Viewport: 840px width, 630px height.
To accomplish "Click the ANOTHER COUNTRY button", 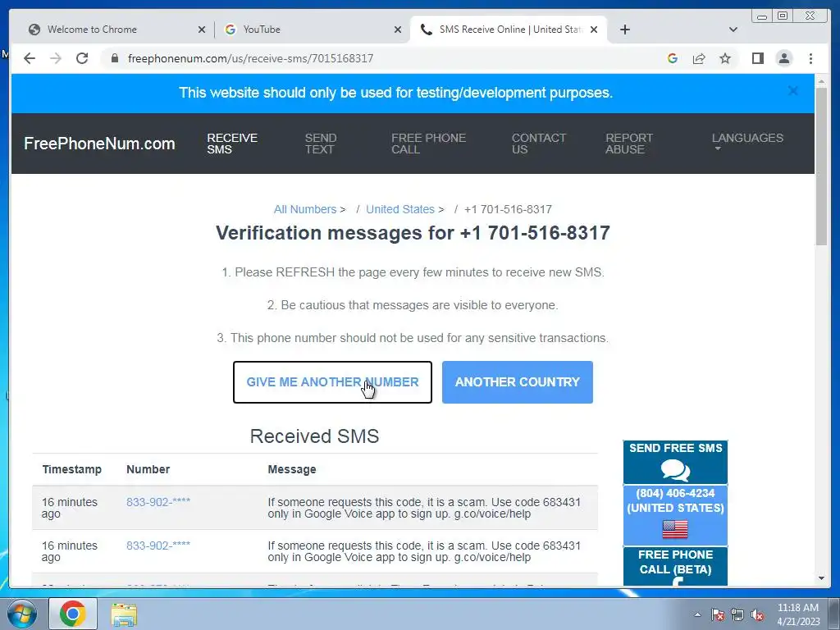I will point(518,382).
